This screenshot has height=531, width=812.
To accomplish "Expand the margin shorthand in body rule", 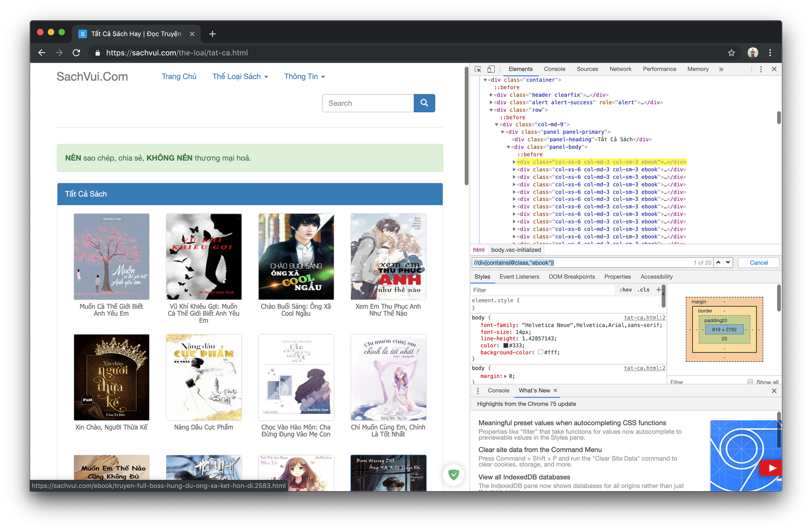I will 505,376.
